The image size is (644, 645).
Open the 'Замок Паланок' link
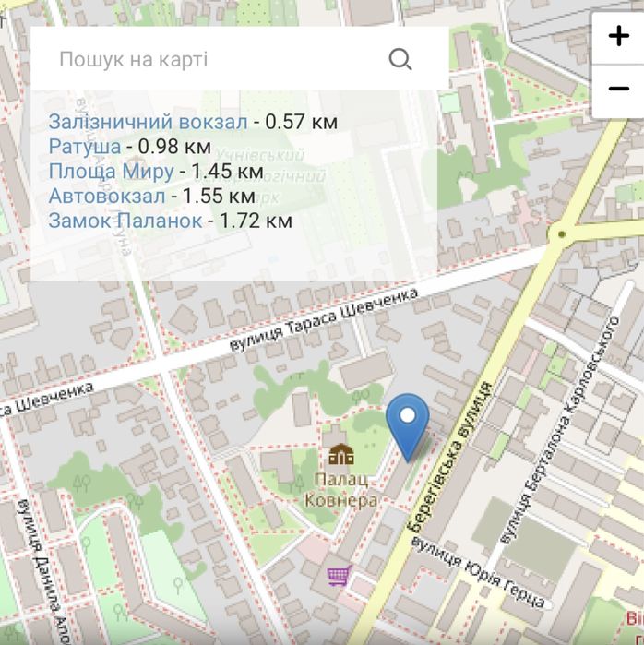click(125, 221)
